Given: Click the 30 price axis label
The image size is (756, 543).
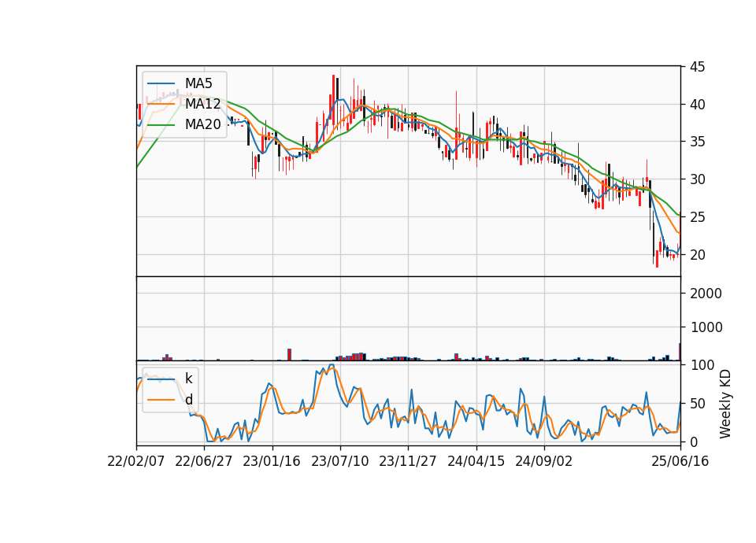Looking at the screenshot, I should pos(697,179).
